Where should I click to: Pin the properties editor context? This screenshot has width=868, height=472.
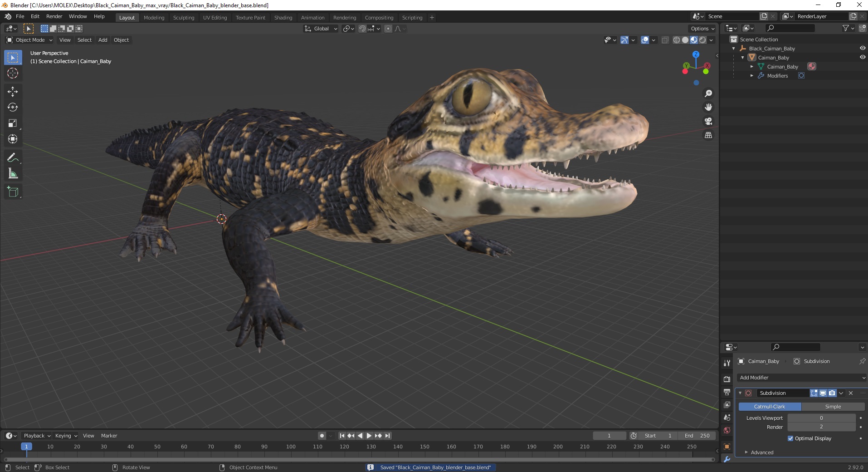(x=862, y=361)
